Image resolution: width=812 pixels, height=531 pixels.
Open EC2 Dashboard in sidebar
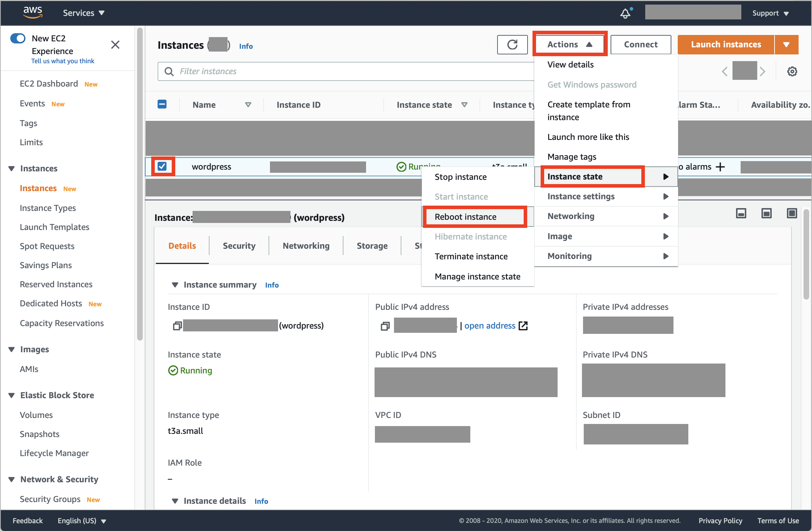pyautogui.click(x=49, y=84)
